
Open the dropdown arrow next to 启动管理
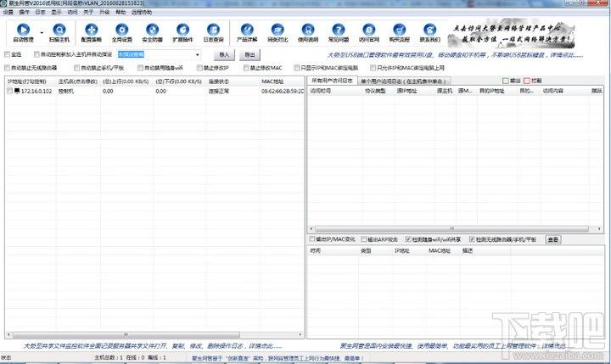coord(42,33)
